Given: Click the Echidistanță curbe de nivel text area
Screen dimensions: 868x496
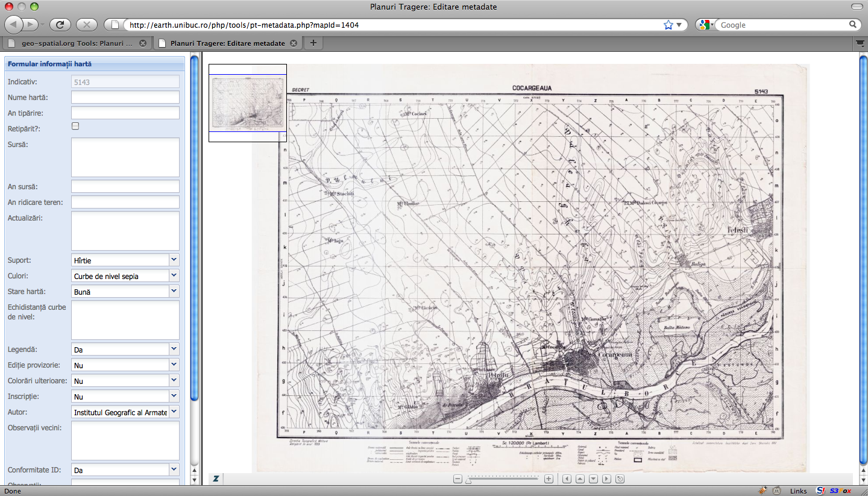Looking at the screenshot, I should (125, 320).
